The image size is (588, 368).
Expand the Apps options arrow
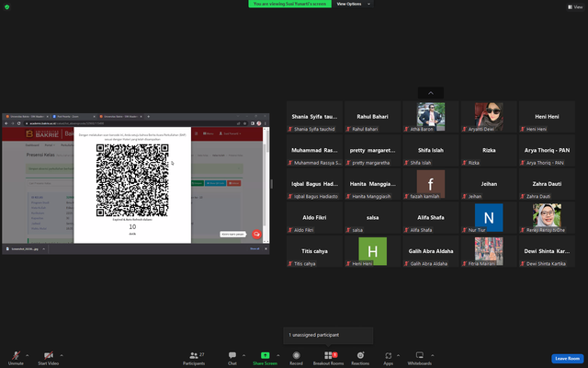[398, 355]
